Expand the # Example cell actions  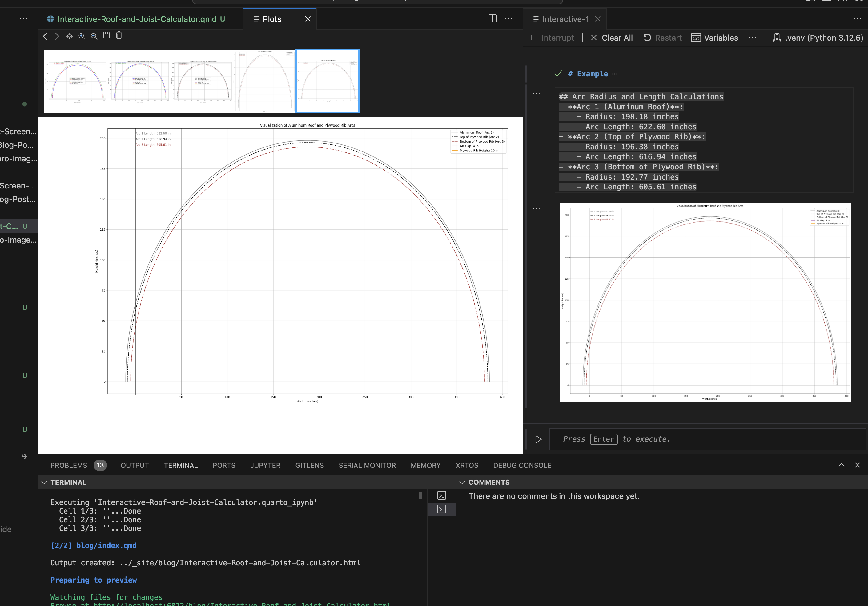pyautogui.click(x=614, y=74)
